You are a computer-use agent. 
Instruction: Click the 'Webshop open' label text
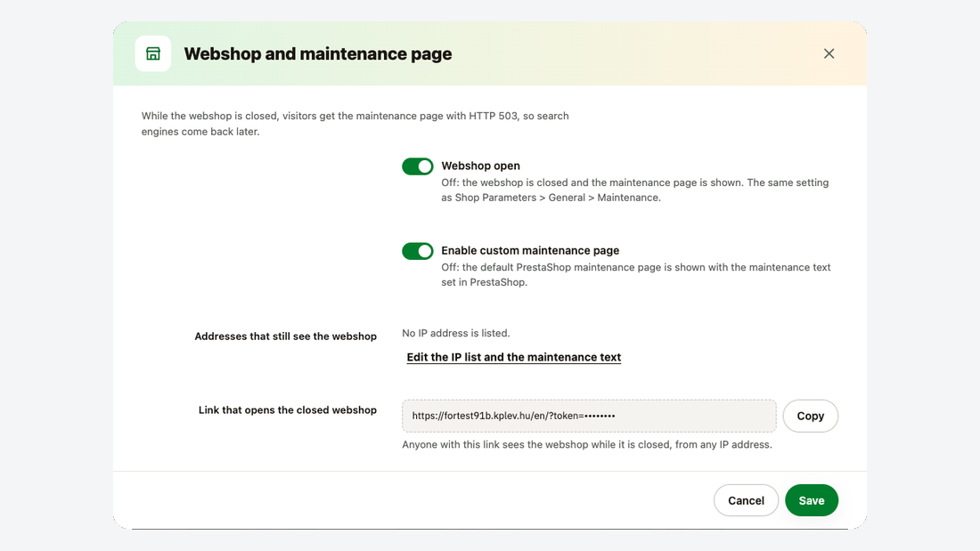point(480,166)
